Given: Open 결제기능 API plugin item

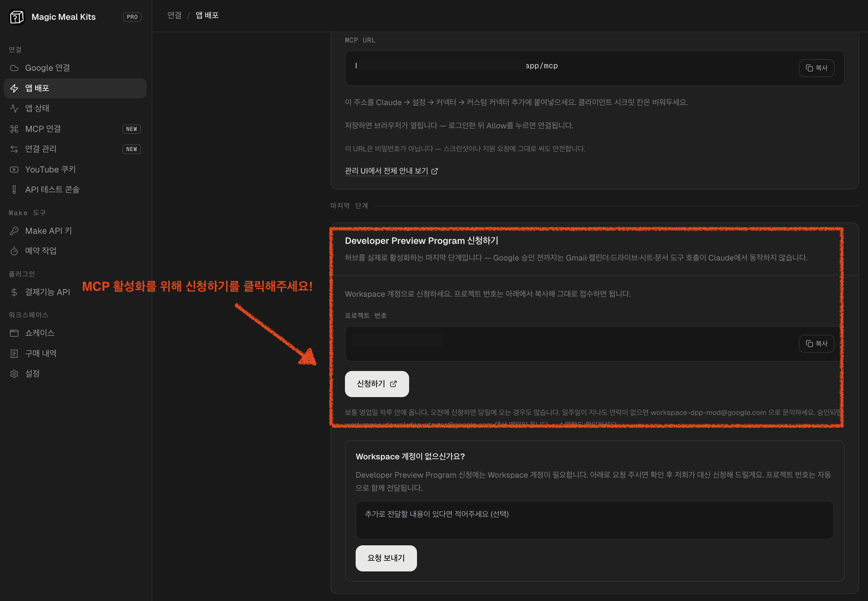Looking at the screenshot, I should point(75,292).
